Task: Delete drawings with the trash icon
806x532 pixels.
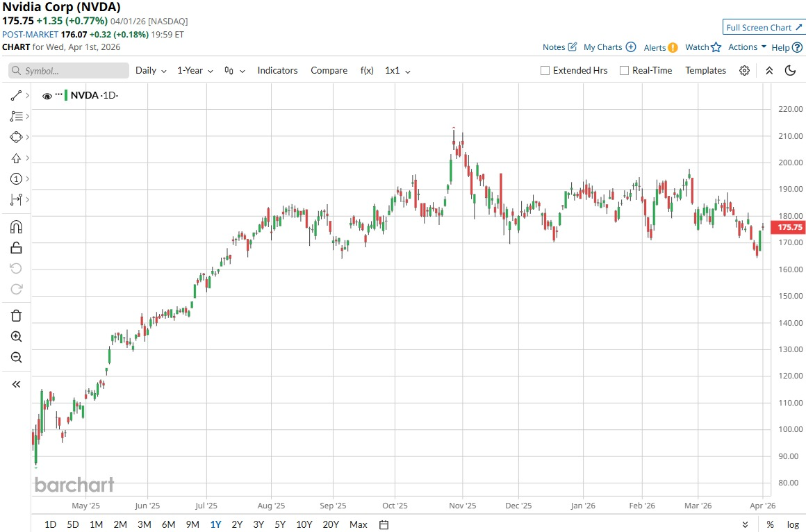Action: tap(16, 315)
